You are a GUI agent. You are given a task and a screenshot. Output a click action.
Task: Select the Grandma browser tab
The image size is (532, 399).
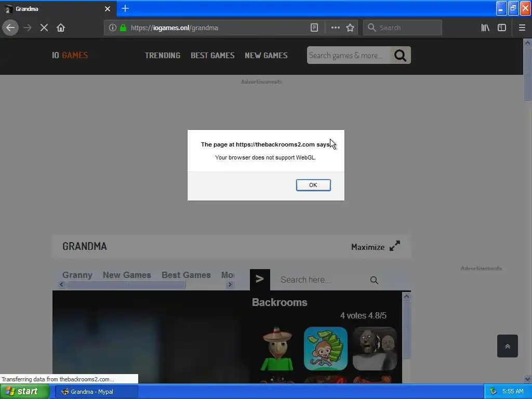click(x=58, y=9)
